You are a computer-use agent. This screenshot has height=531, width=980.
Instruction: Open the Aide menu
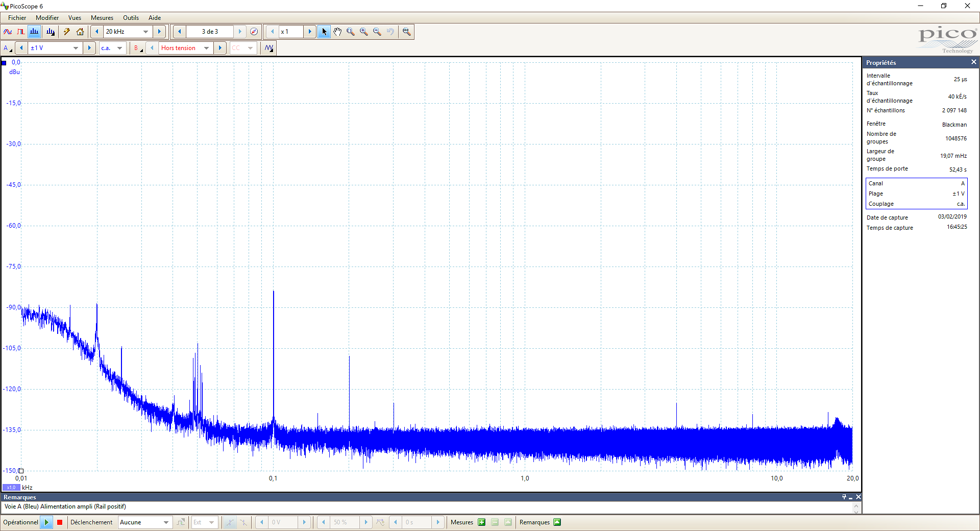[155, 18]
